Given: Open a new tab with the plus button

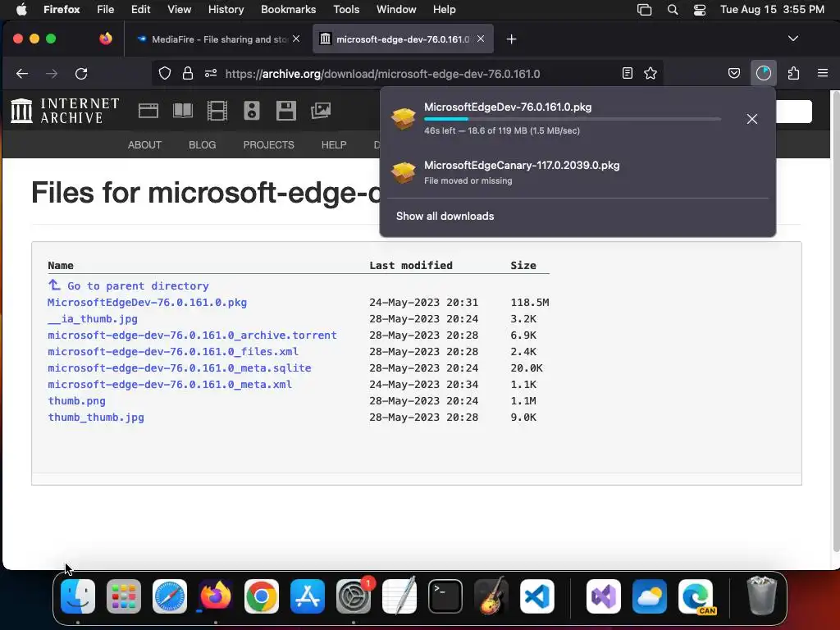Looking at the screenshot, I should pyautogui.click(x=512, y=39).
